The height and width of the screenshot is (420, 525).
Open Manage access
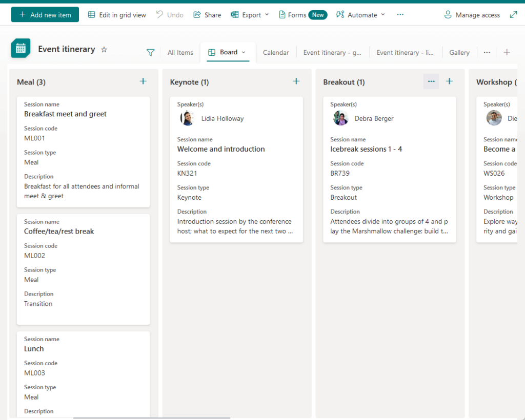click(472, 15)
